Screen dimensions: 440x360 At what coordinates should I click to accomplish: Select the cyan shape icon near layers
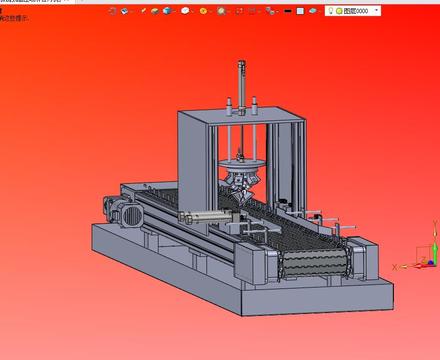coord(313,11)
